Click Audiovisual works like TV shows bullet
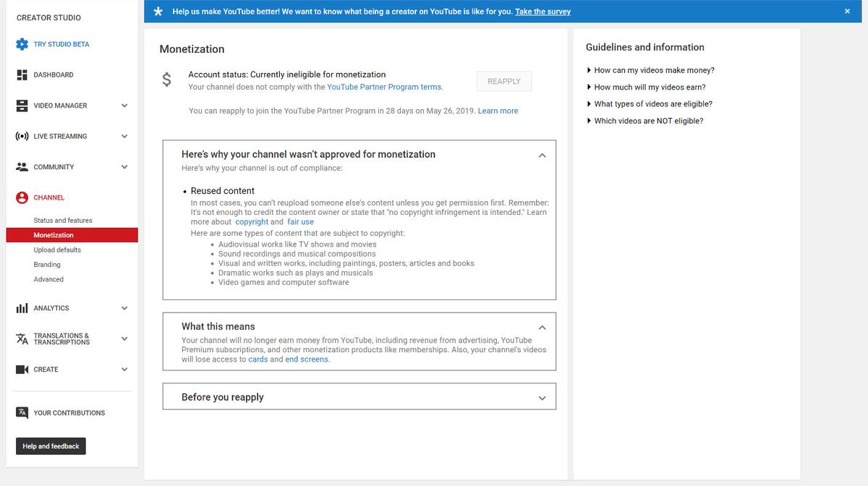Screen dimensions: 868x486 [x=297, y=244]
